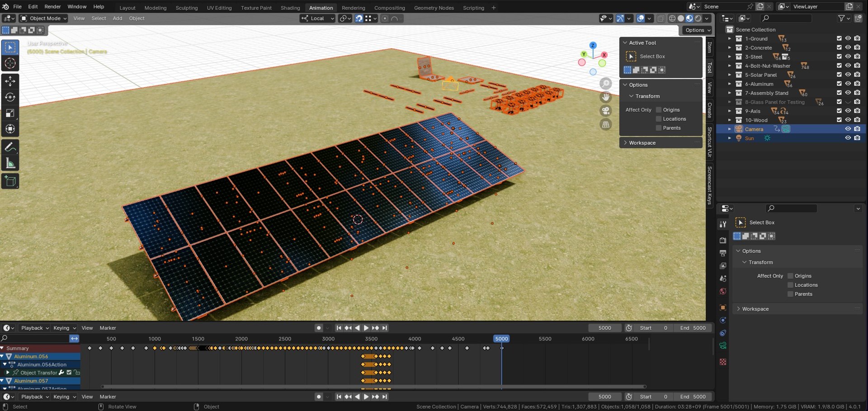Open the viewport Select menu button

pos(99,19)
